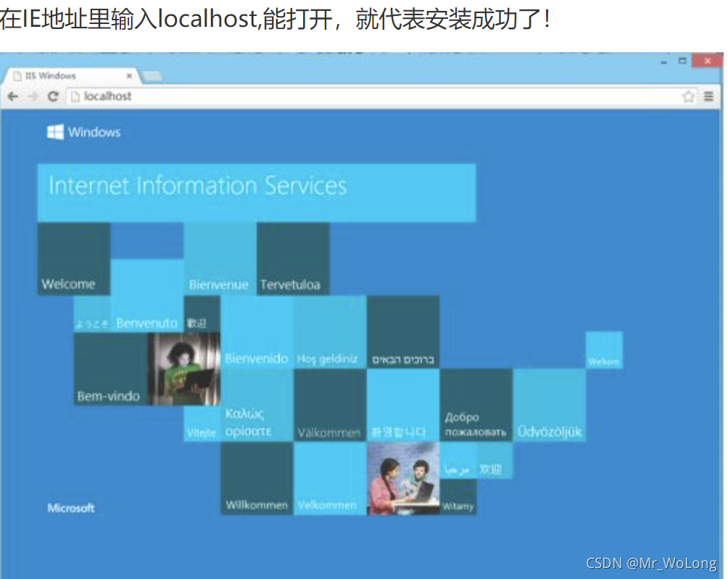The height and width of the screenshot is (579, 728).
Task: Click the Vítejte tile
Action: click(202, 424)
